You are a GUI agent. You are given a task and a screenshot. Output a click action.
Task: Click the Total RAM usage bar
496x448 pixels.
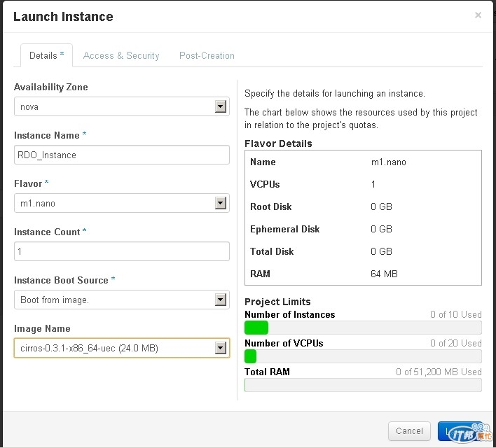coord(363,385)
